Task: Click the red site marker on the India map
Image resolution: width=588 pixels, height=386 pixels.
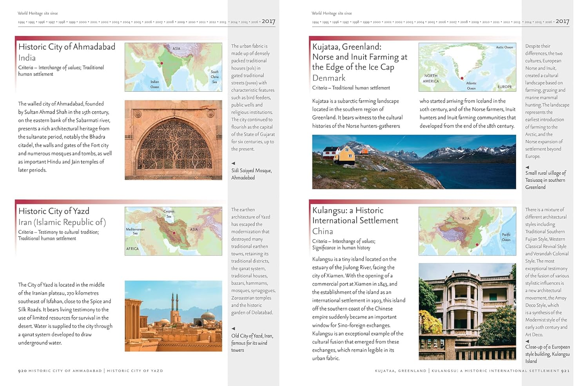Action: coord(162,63)
